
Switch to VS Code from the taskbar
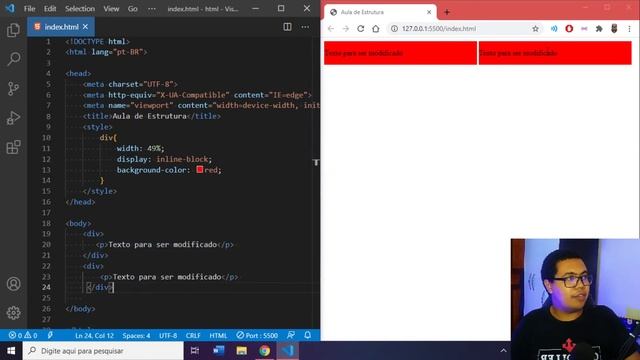pyautogui.click(x=288, y=351)
